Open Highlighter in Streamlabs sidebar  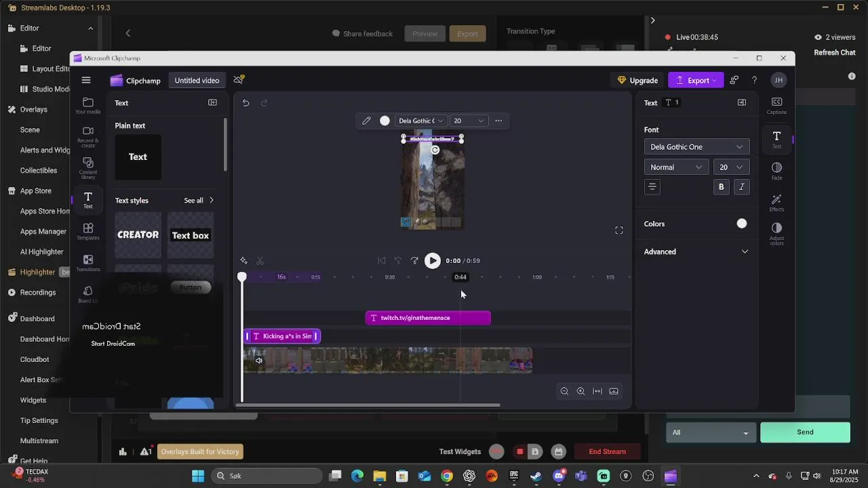[x=37, y=272]
